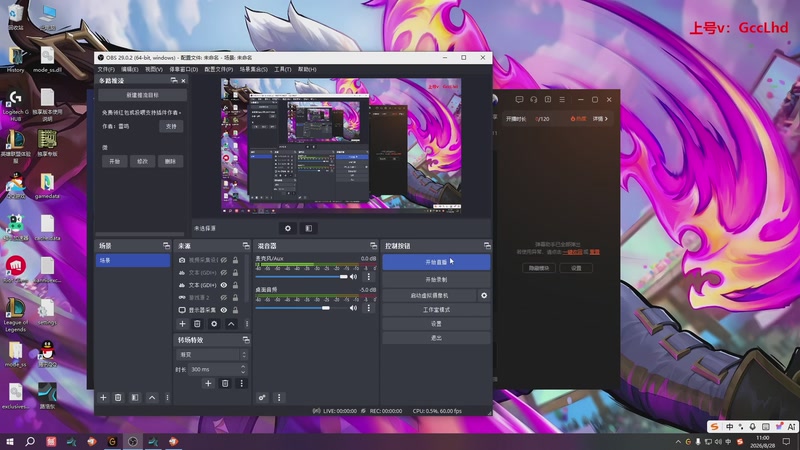
Task: Float the 来源 dock using its pop-out icon
Action: point(246,245)
